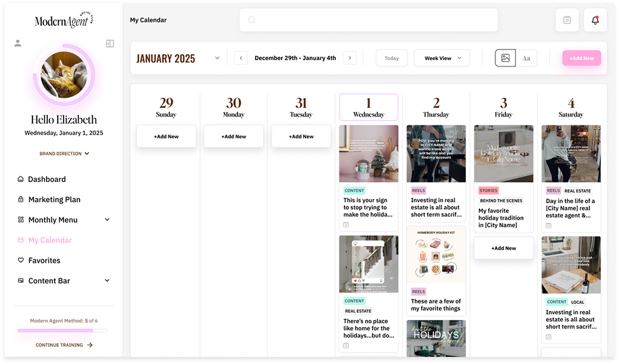
Task: Expand the Brand Direction dropdown
Action: (x=64, y=154)
